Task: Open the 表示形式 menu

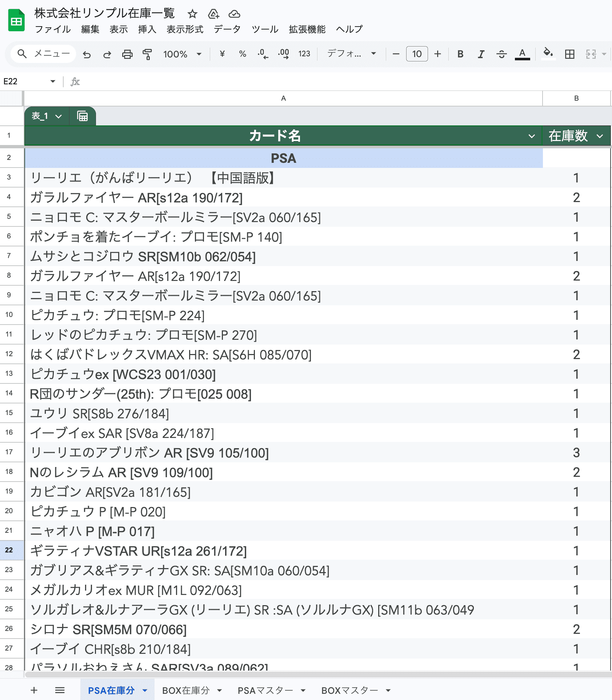Action: click(185, 29)
